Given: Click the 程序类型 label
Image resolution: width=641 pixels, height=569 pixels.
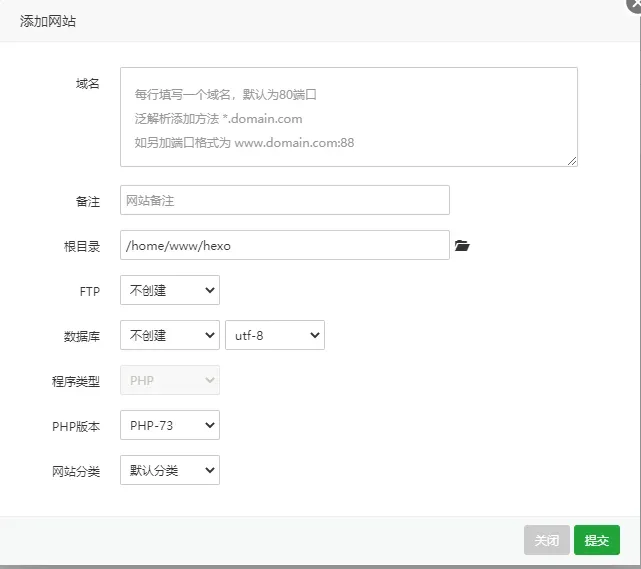Looking at the screenshot, I should pos(76,381).
